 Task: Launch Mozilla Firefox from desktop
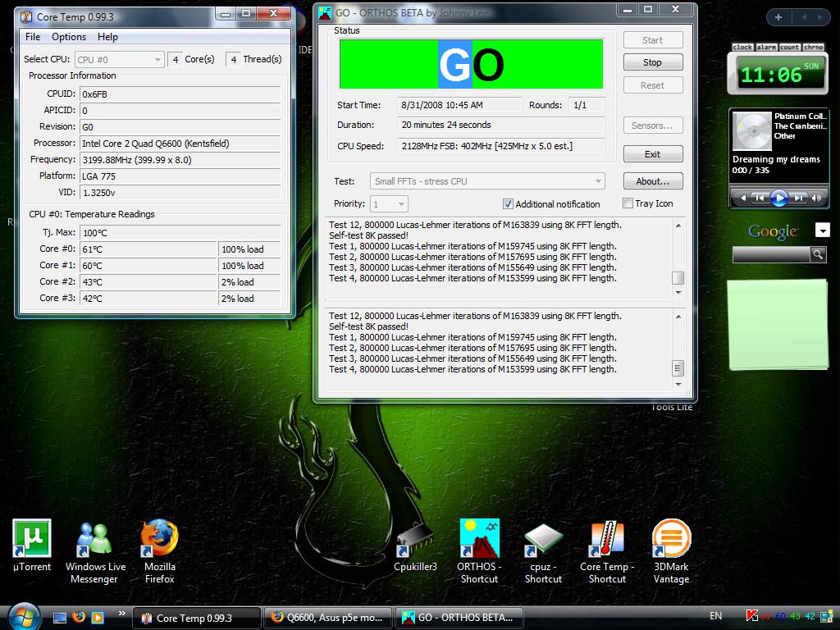tap(159, 539)
